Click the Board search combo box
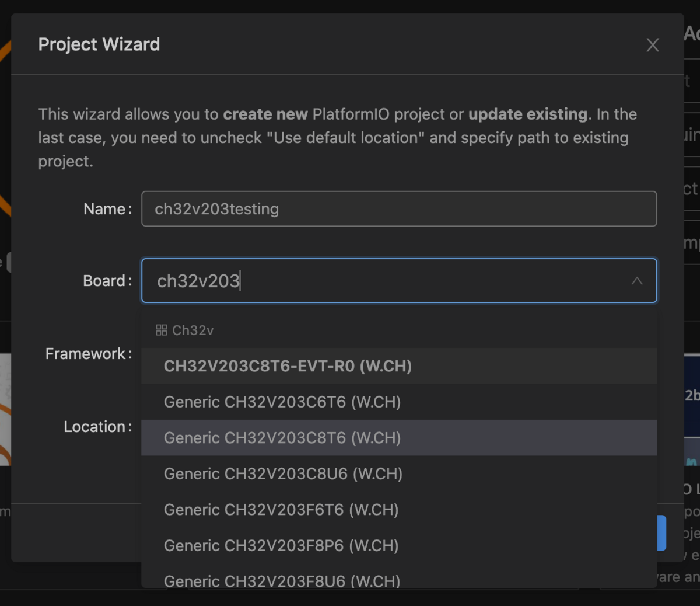The image size is (700, 606). [399, 281]
